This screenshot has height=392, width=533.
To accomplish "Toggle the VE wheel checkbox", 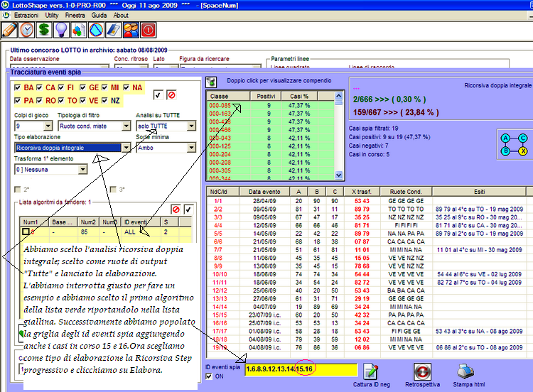I will click(83, 101).
